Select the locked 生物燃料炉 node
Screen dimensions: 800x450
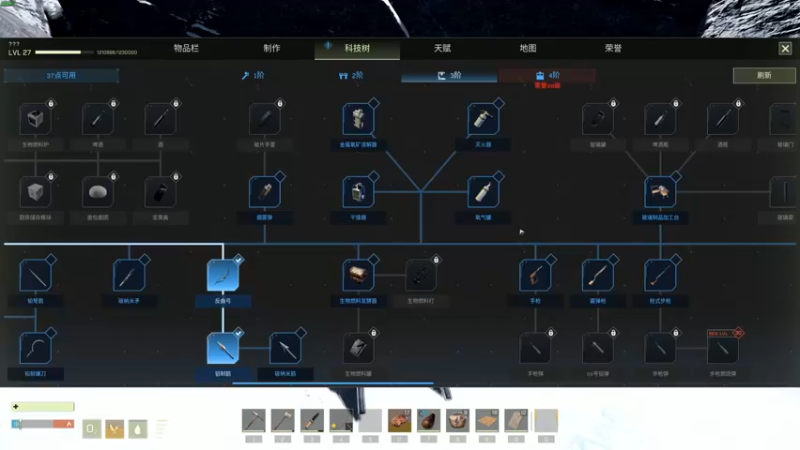35,119
